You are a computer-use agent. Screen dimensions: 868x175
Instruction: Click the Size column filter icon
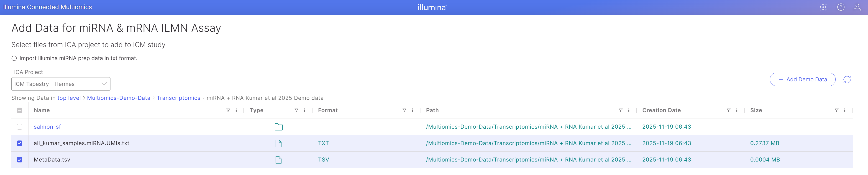[x=836, y=111]
